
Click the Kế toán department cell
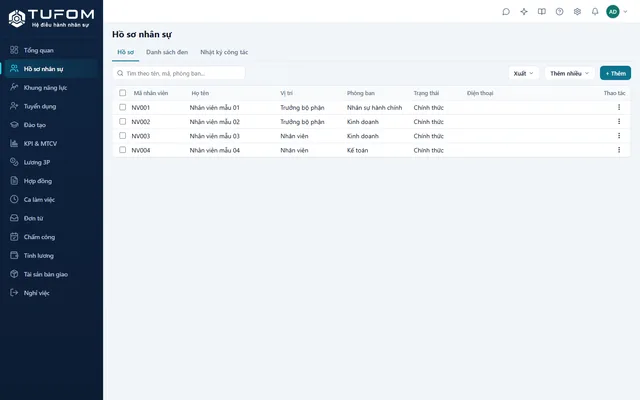[358, 150]
